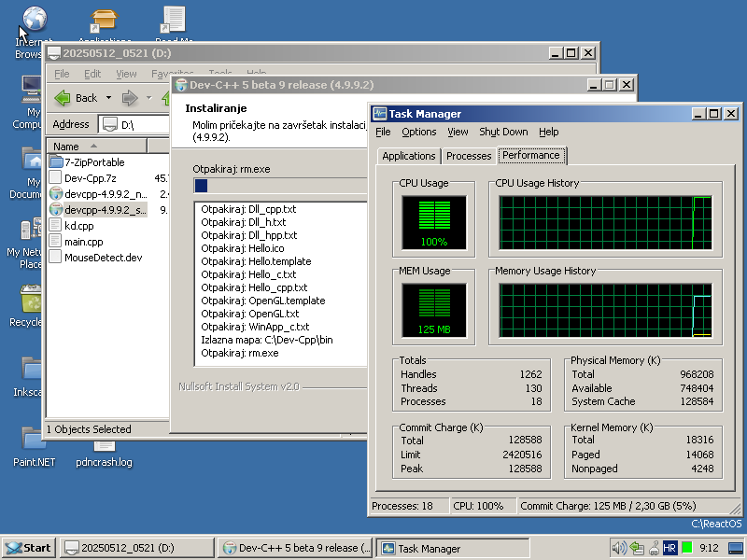Screen dimensions: 747x560
Task: Select the devcpp-4.9.9.2_n... installer icon in Explorer
Action: 56,194
